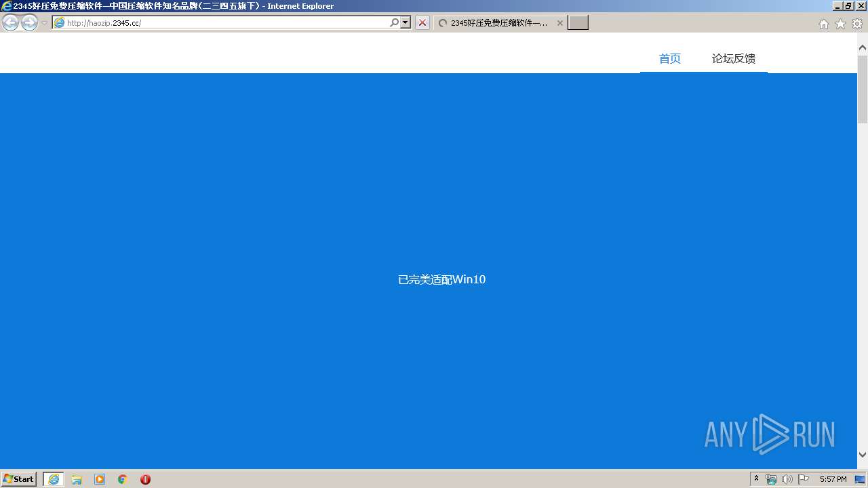Open the 首页 navigation link
This screenshot has width=868, height=488.
670,59
